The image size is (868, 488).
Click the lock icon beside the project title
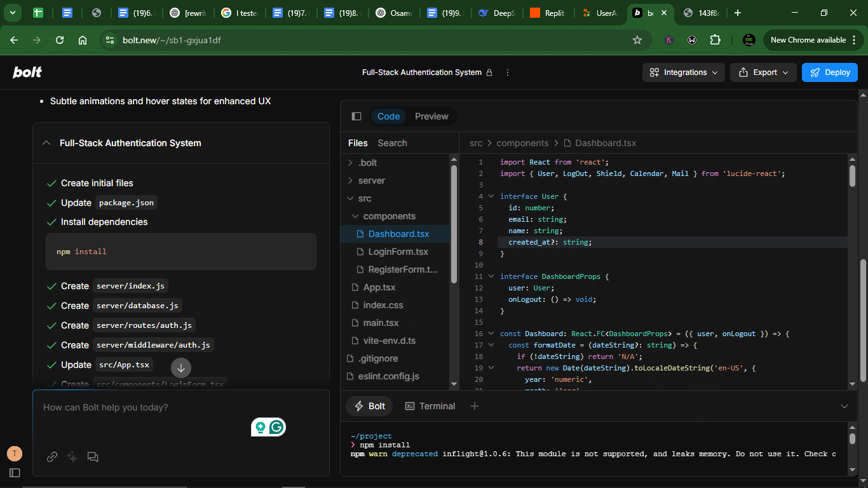pos(489,72)
